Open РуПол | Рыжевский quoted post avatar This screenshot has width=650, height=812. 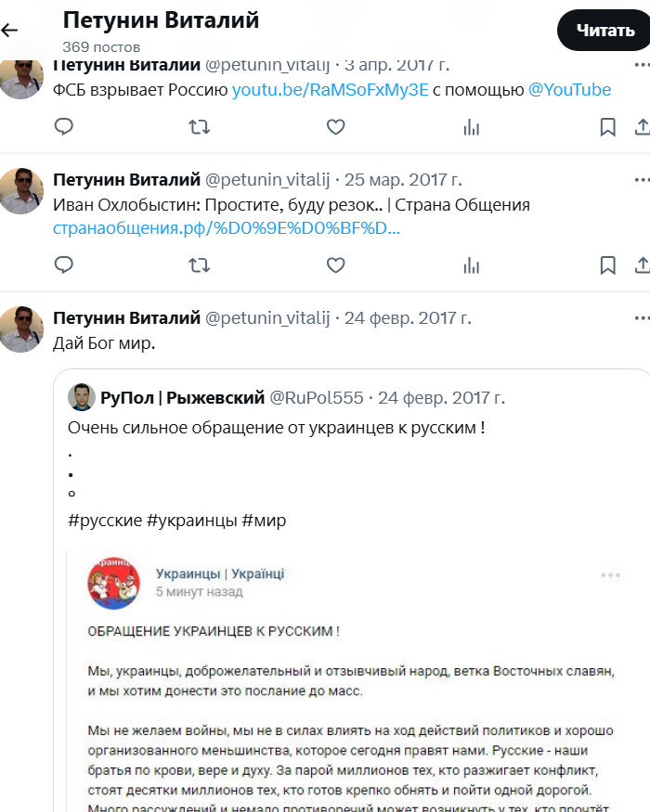(82, 397)
